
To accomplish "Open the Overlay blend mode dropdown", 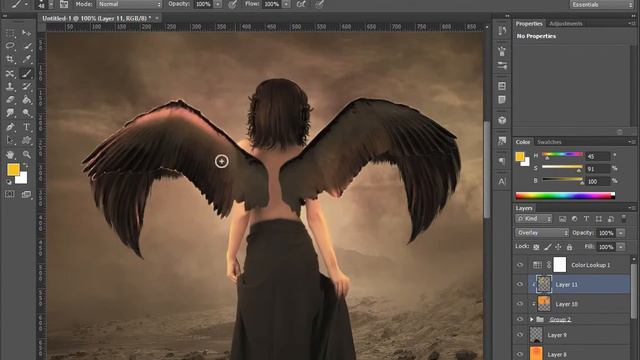I will pyautogui.click(x=542, y=233).
